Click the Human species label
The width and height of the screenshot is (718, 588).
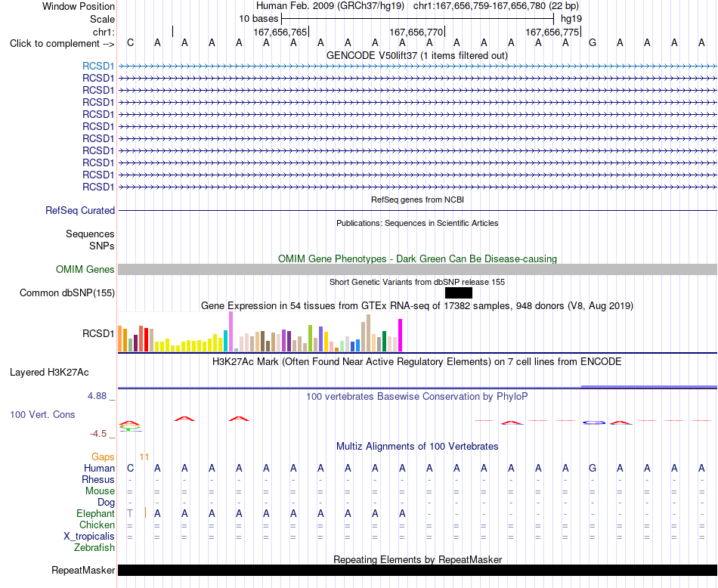(99, 468)
